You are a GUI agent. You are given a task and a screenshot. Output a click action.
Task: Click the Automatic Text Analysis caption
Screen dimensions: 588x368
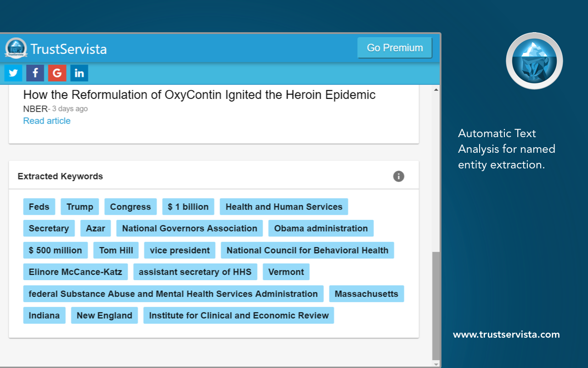point(507,149)
